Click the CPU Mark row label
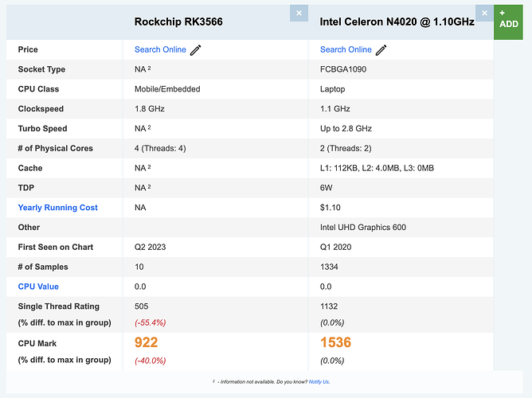This screenshot has height=398, width=532. coord(37,343)
